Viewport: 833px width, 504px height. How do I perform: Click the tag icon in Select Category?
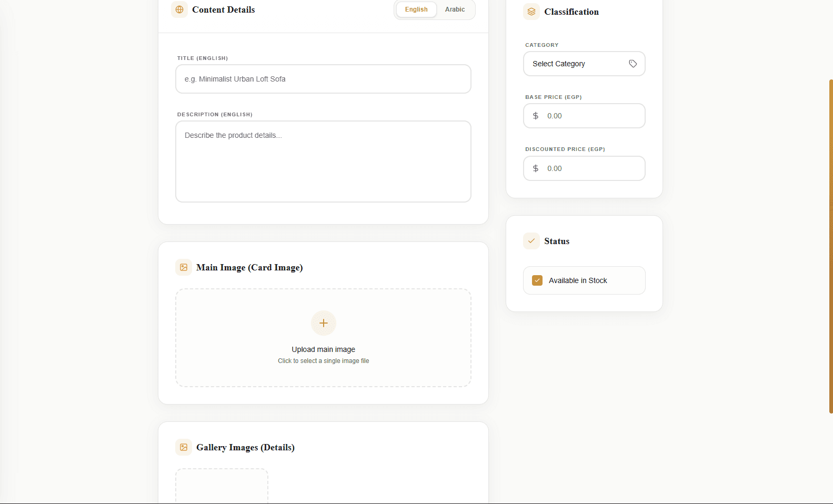(x=633, y=64)
